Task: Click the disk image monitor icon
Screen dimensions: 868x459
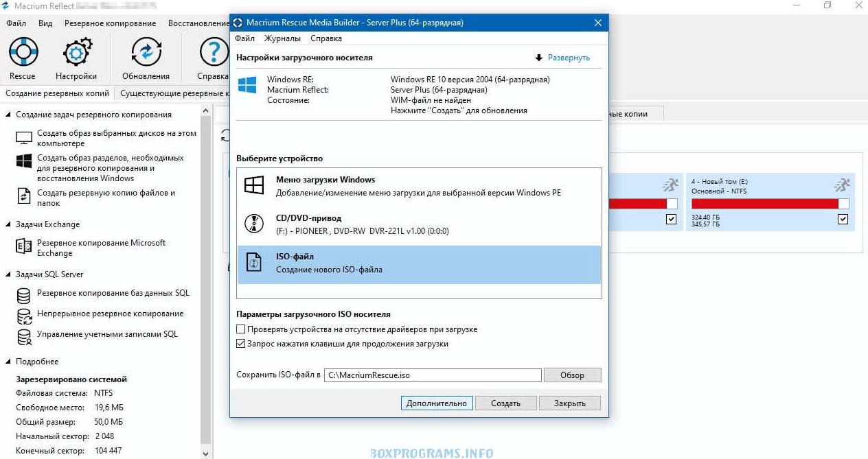Action: (24, 138)
